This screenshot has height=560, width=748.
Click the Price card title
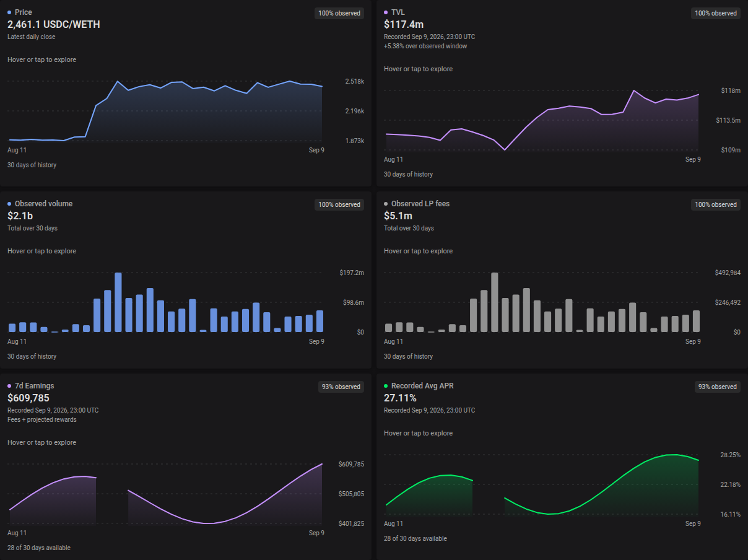click(24, 12)
